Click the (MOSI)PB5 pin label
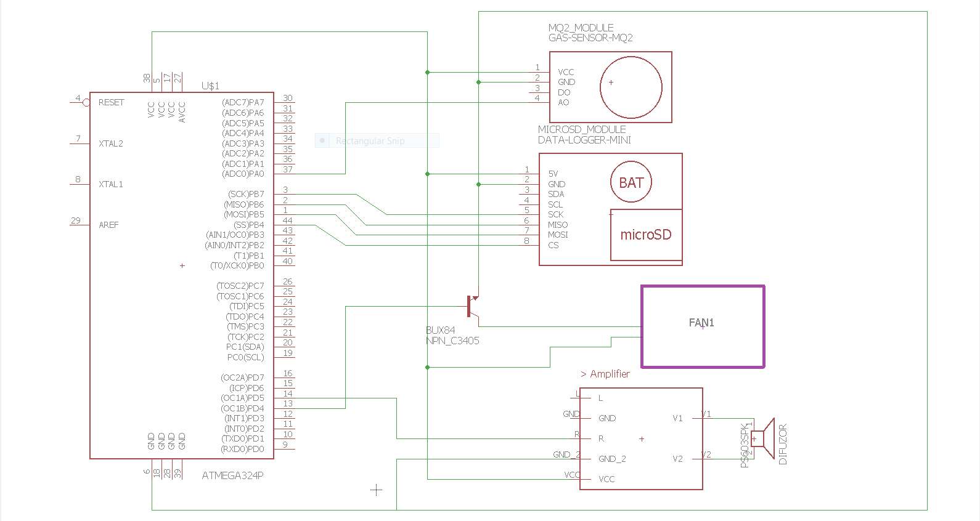The width and height of the screenshot is (980, 521). pyautogui.click(x=244, y=214)
